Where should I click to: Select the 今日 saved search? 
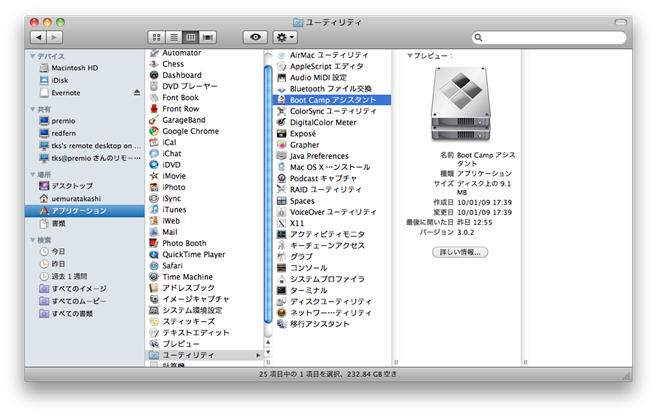pyautogui.click(x=53, y=251)
